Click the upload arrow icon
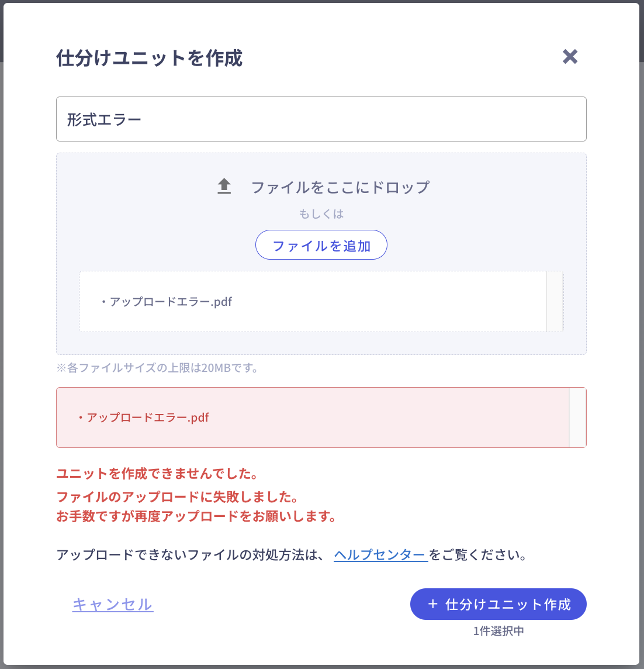The image size is (644, 669). pyautogui.click(x=224, y=187)
